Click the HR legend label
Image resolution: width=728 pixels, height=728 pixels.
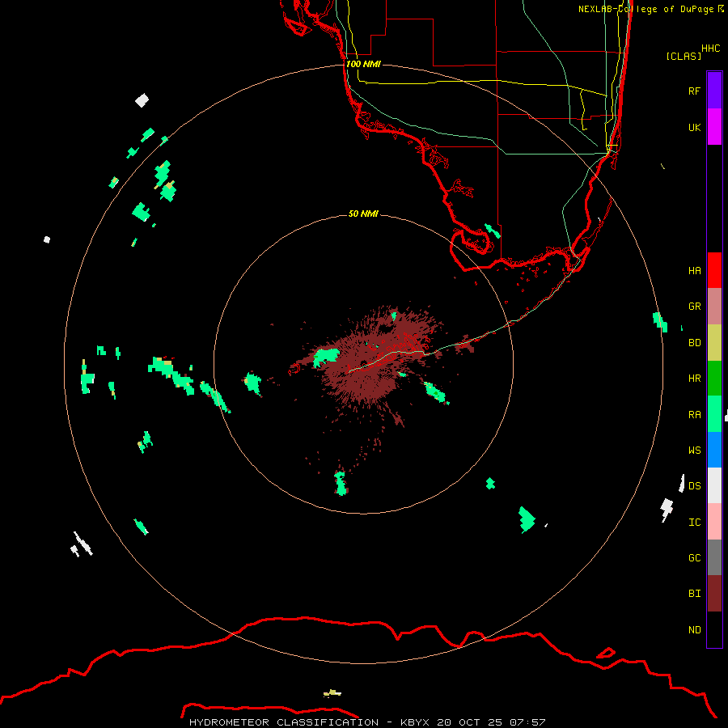point(694,379)
